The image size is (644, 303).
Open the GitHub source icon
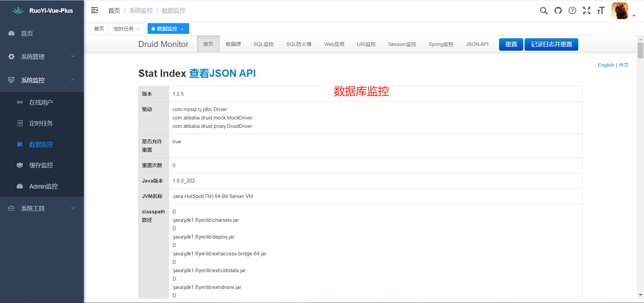point(558,11)
